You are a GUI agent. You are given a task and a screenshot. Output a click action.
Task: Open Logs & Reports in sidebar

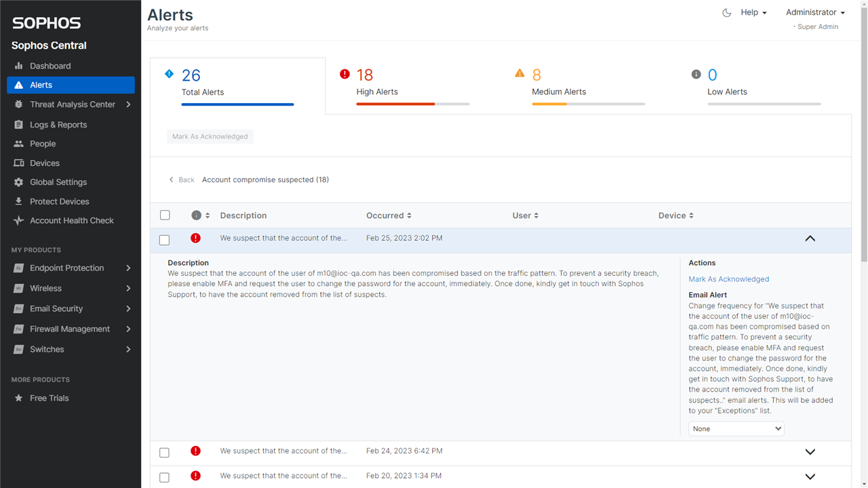[71, 125]
